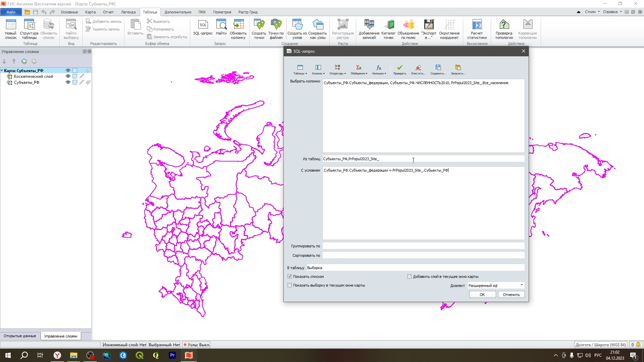Click Очистить eraser in SQL dialog

(418, 69)
